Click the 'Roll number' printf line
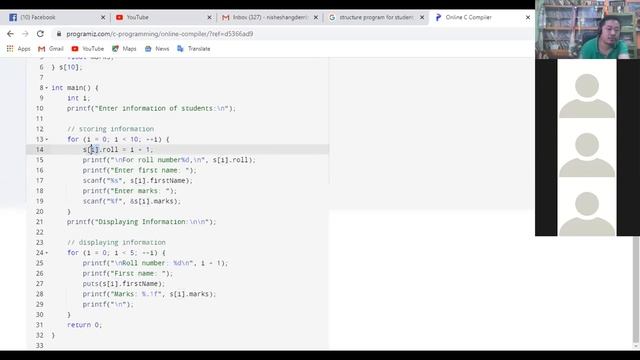The height and width of the screenshot is (360, 640). point(155,263)
